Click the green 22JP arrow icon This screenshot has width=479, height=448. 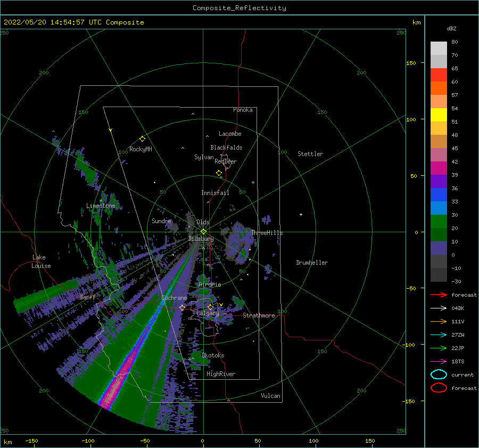tap(439, 348)
